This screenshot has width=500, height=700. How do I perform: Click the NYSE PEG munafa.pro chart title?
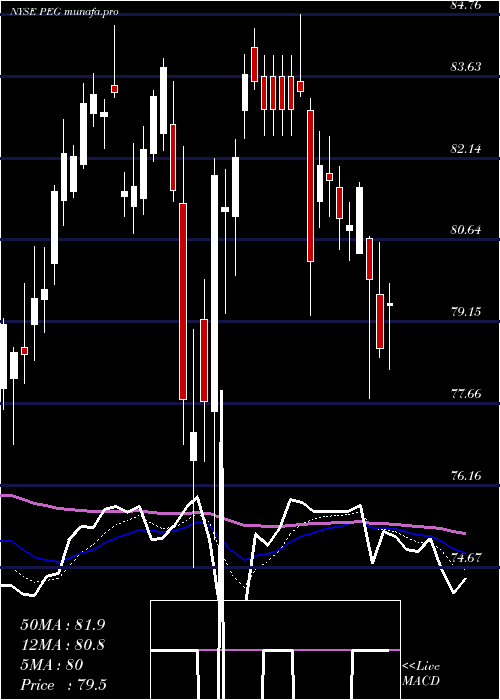point(64,12)
